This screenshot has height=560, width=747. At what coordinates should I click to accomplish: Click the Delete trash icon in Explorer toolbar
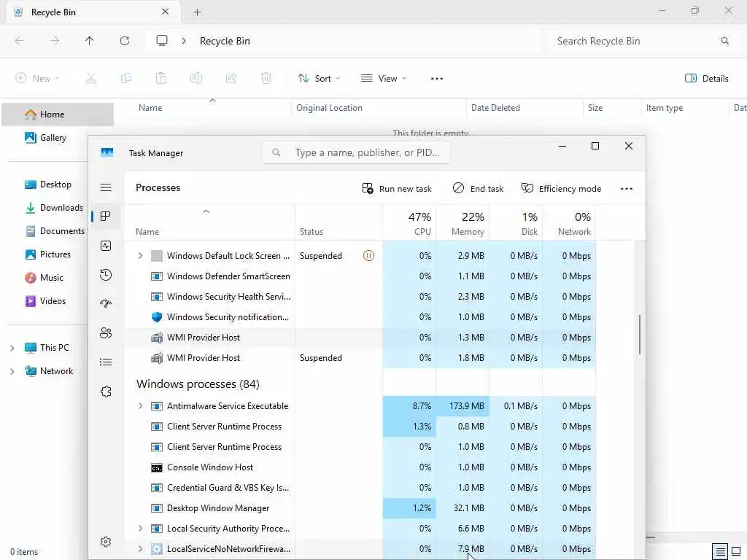(x=266, y=79)
